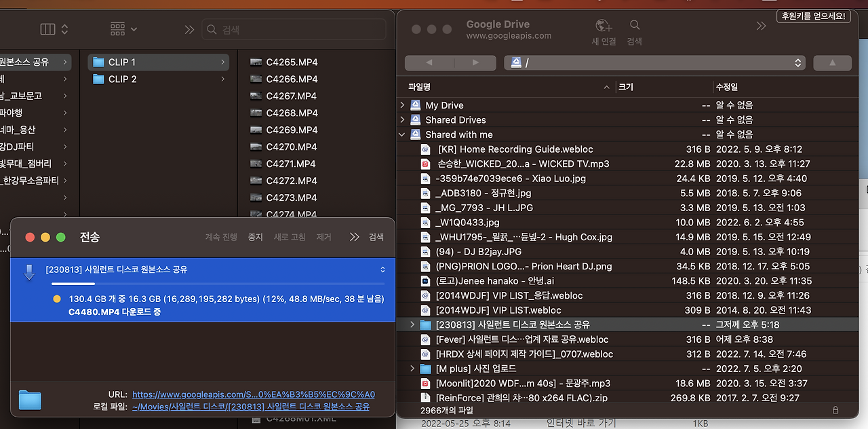This screenshot has width=868, height=429.
Task: Open the path dropdown showing /
Action: (x=654, y=62)
